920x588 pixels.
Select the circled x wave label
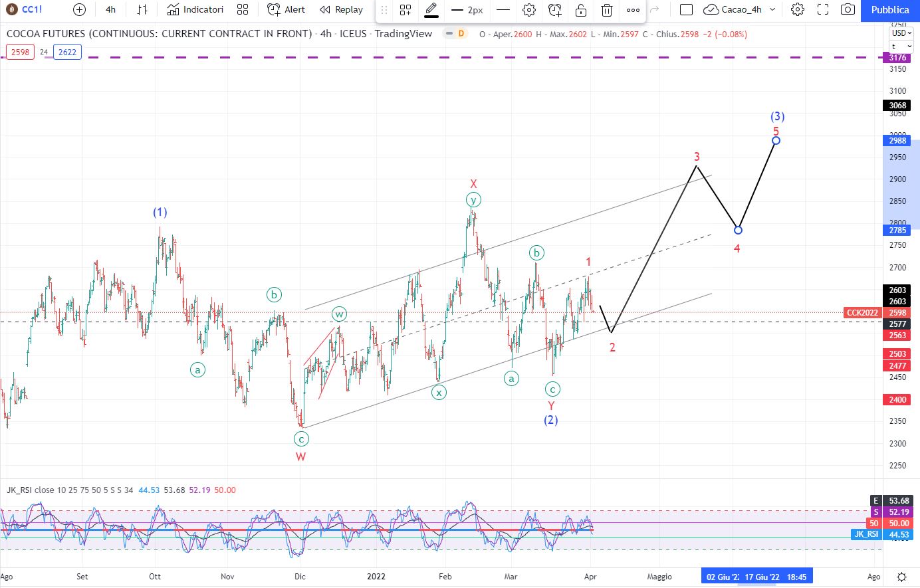pos(439,392)
